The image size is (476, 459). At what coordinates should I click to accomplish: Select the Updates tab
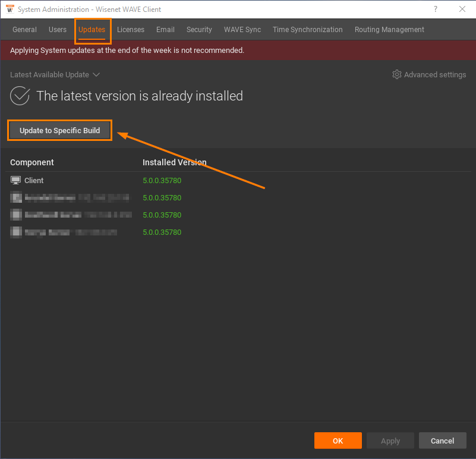pos(92,30)
